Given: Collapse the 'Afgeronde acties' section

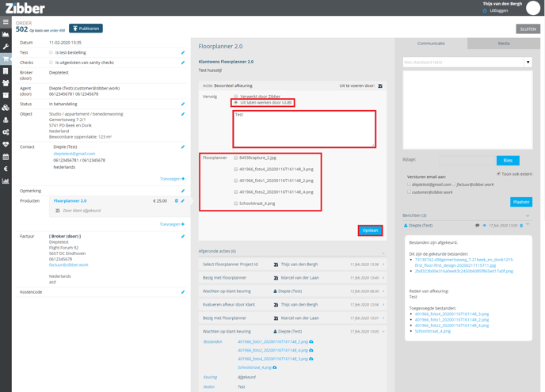Looking at the screenshot, I should 383,251.
